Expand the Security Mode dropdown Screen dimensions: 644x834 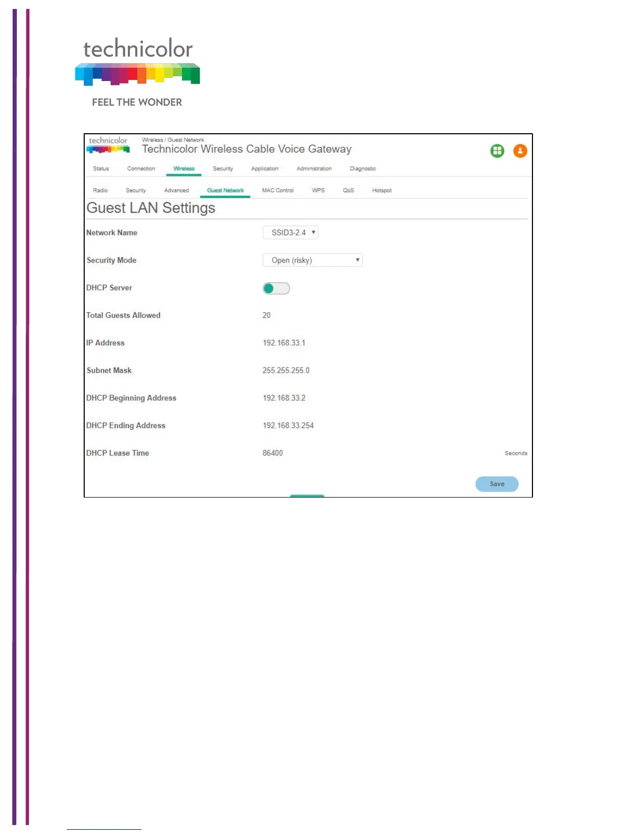(313, 260)
